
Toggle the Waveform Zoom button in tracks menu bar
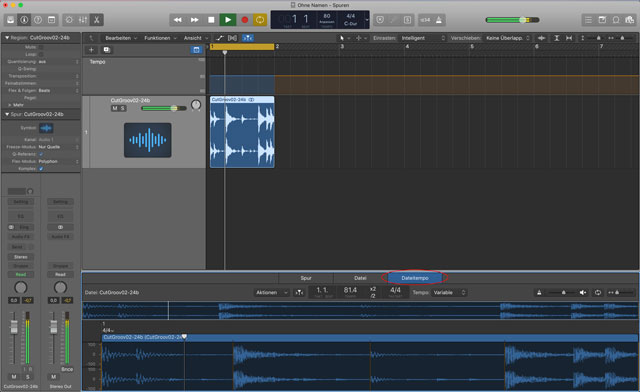click(x=542, y=38)
